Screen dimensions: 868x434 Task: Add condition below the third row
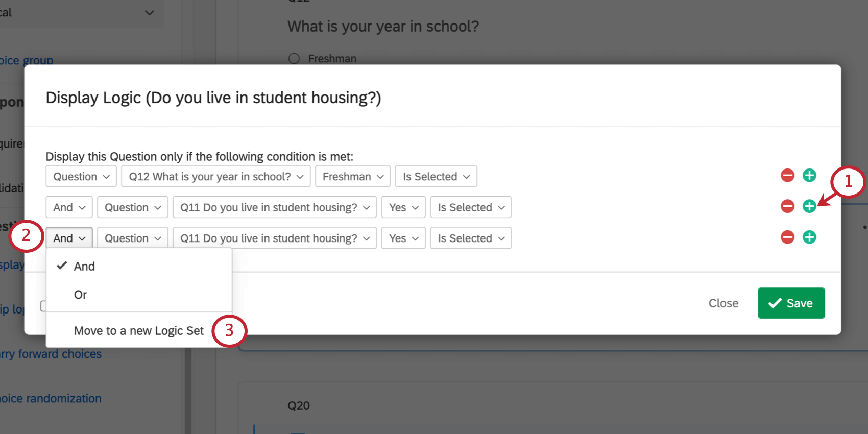809,237
